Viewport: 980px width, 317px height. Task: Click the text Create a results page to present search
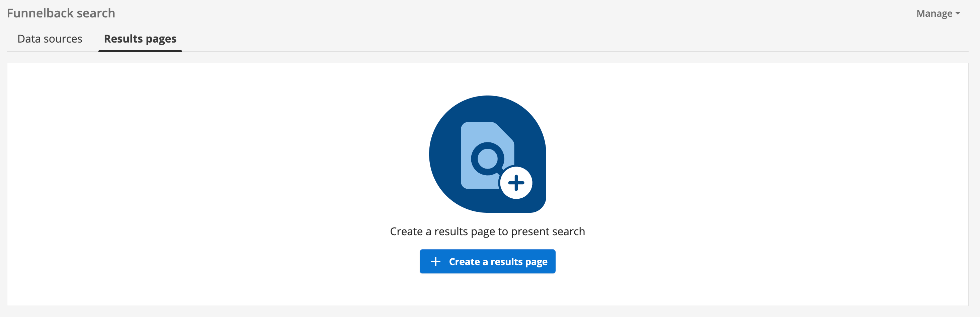click(487, 231)
